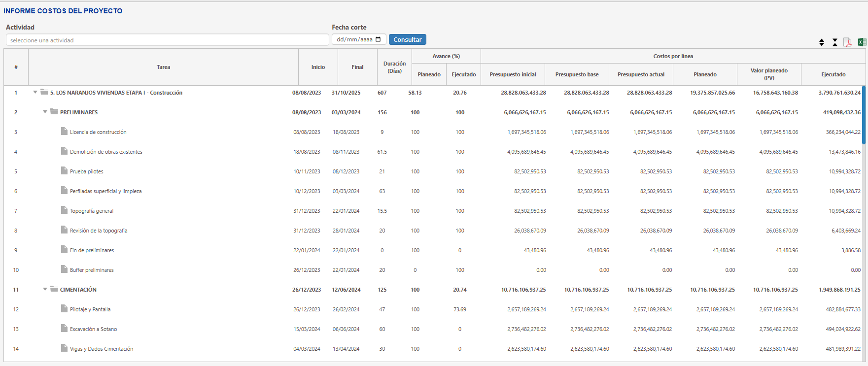Select the Licencia de construcción task name

(98, 132)
